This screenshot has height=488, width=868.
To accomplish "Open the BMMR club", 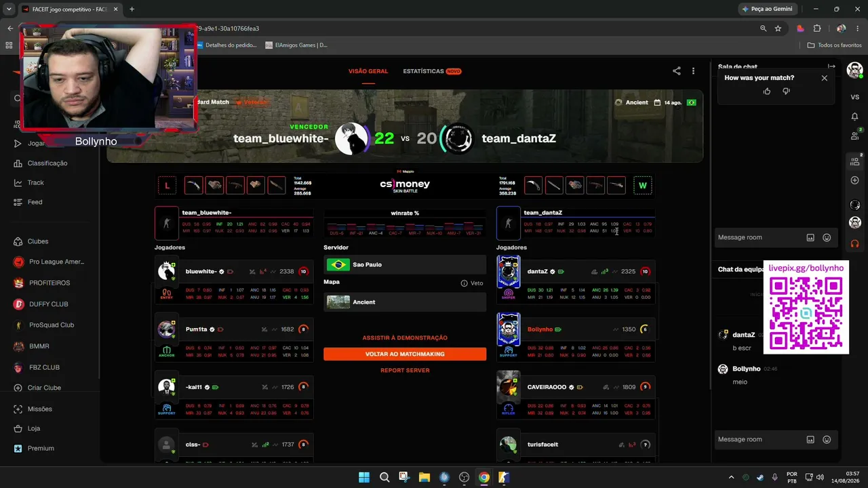I will [x=39, y=346].
